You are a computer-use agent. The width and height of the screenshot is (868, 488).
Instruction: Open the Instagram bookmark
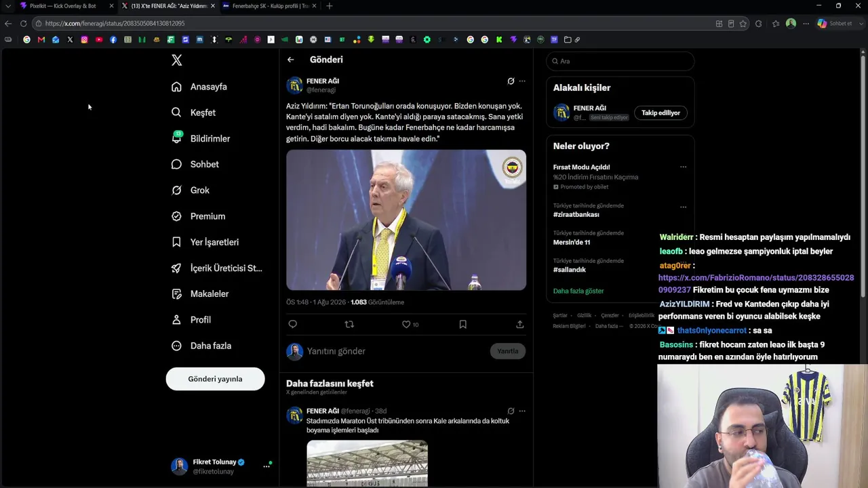tap(84, 39)
